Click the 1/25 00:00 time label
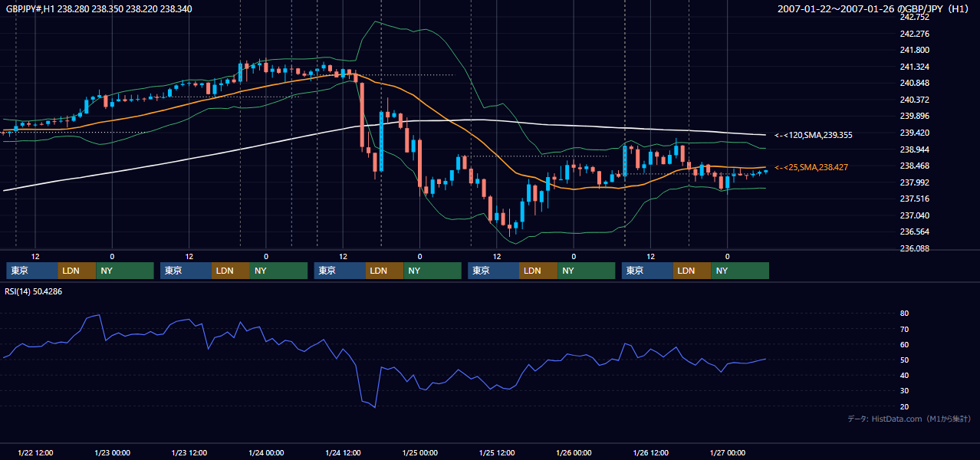Image resolution: width=980 pixels, height=460 pixels. pos(419,452)
